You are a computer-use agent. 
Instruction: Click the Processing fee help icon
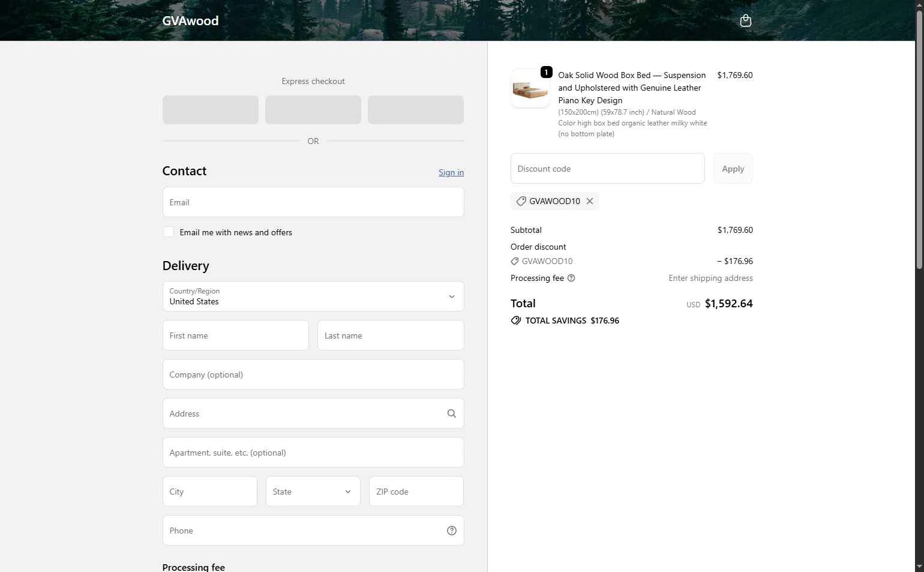(571, 278)
